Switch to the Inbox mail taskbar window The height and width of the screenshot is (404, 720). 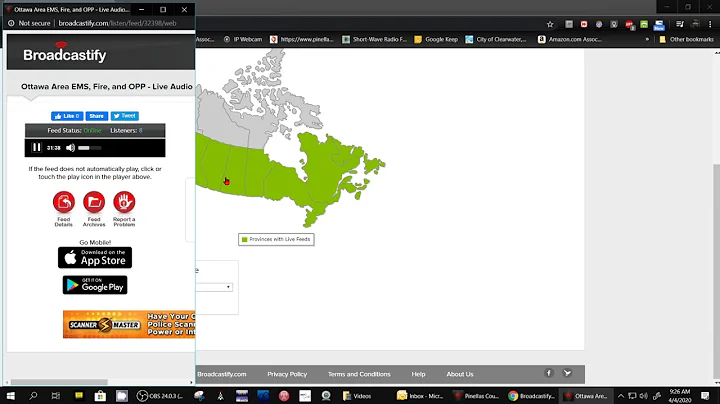(419, 396)
